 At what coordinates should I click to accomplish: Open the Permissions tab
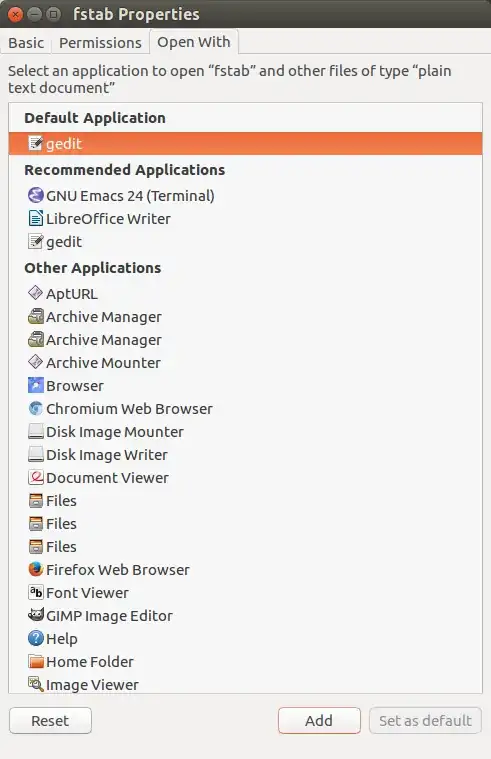(x=100, y=43)
